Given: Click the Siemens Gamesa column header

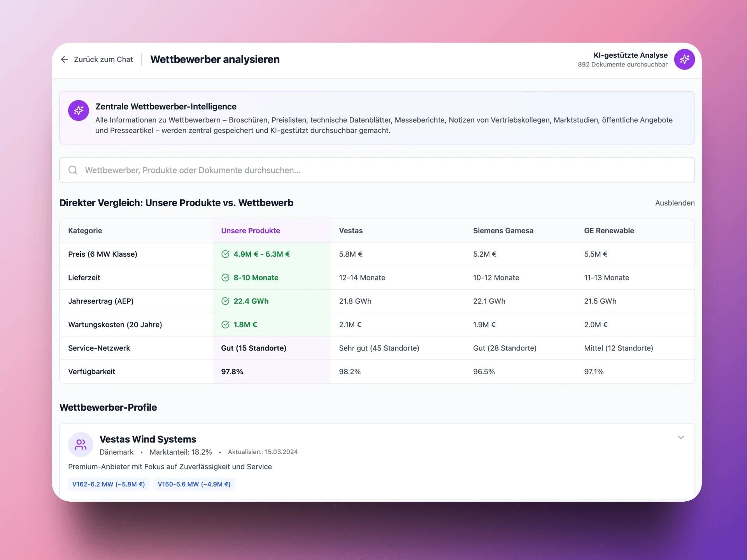Looking at the screenshot, I should point(503,231).
